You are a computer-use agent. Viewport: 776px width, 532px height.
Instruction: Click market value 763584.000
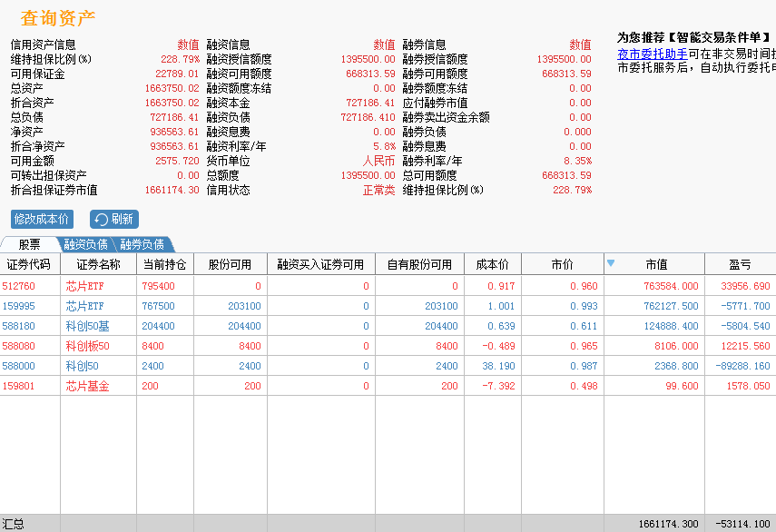pos(671,286)
